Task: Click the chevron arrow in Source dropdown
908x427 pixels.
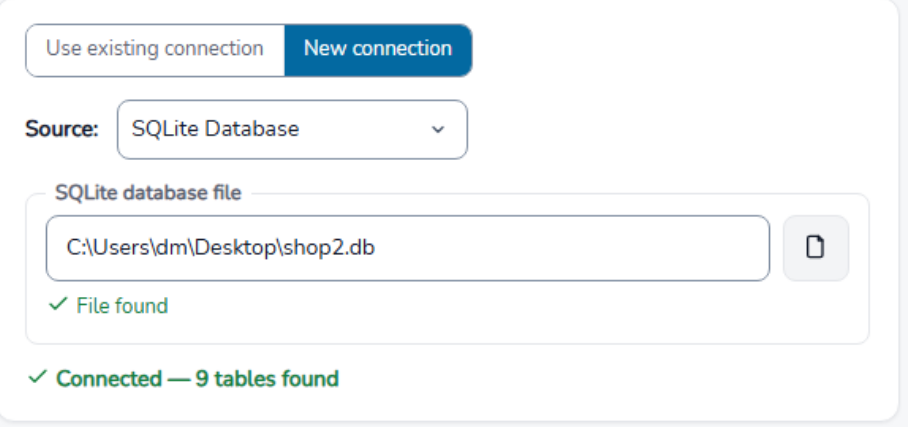Action: point(438,129)
